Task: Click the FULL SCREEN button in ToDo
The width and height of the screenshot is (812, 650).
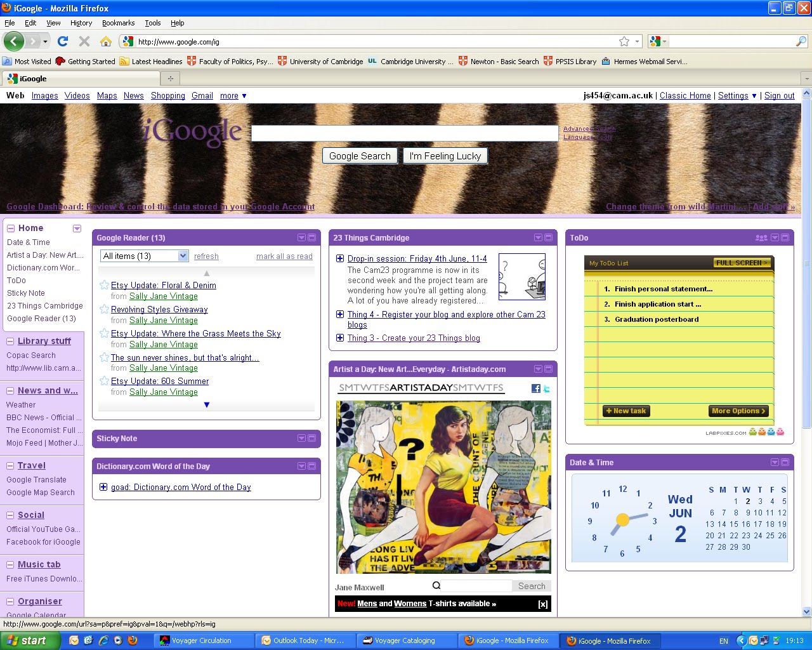Action: point(742,263)
